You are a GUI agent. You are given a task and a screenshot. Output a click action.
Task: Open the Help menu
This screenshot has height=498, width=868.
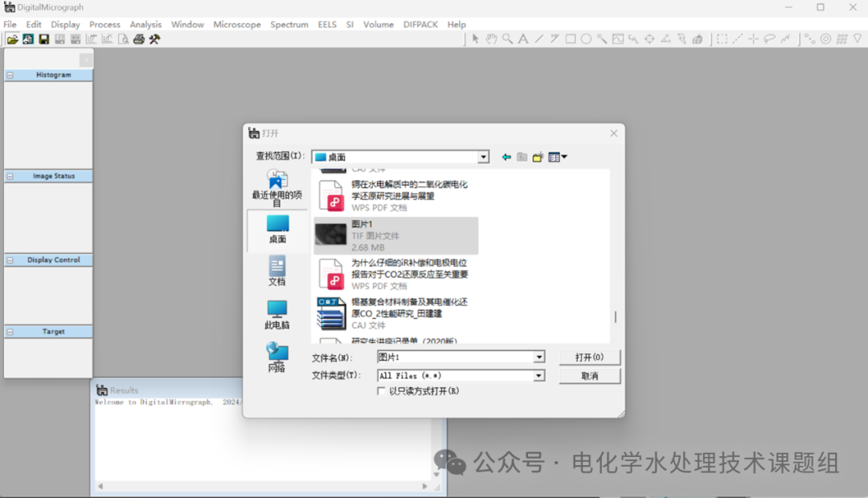[x=457, y=24]
